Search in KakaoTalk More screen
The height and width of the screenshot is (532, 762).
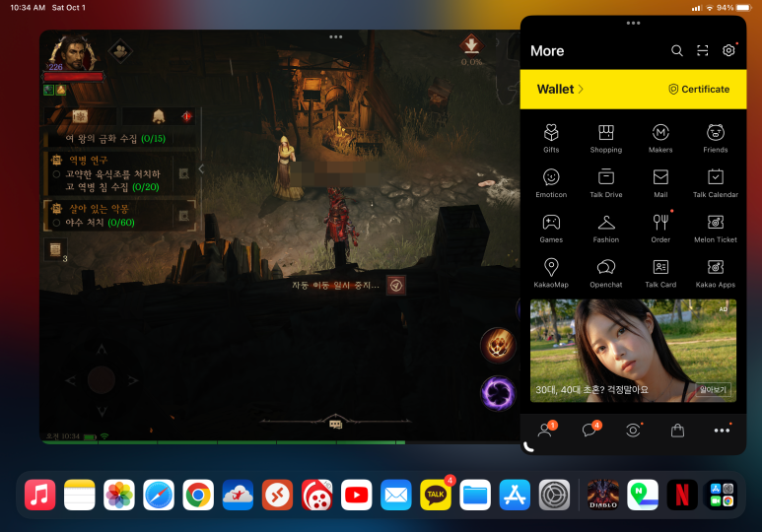(677, 50)
